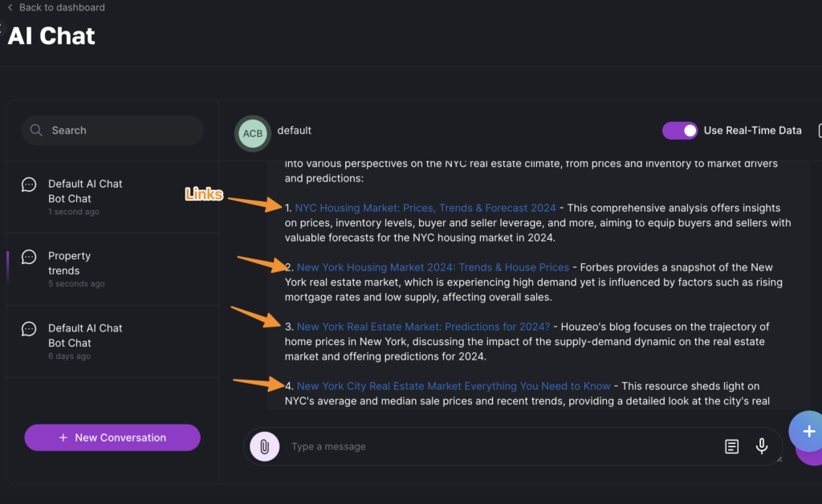Screen dimensions: 822x504
Task: Start a New Conversation
Action: [112, 437]
